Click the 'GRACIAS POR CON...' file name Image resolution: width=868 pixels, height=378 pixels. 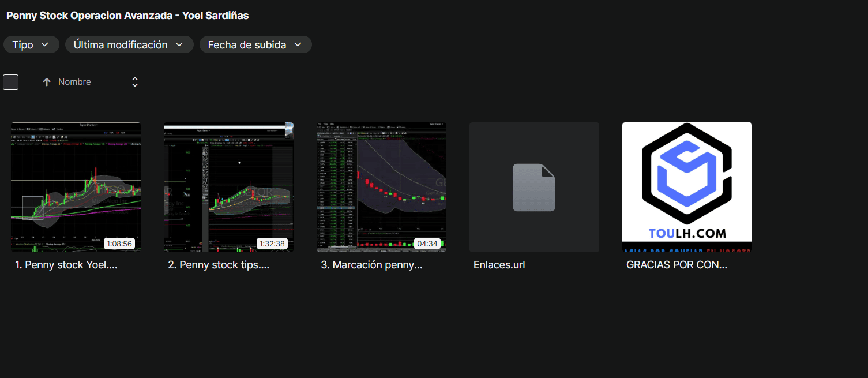point(677,265)
